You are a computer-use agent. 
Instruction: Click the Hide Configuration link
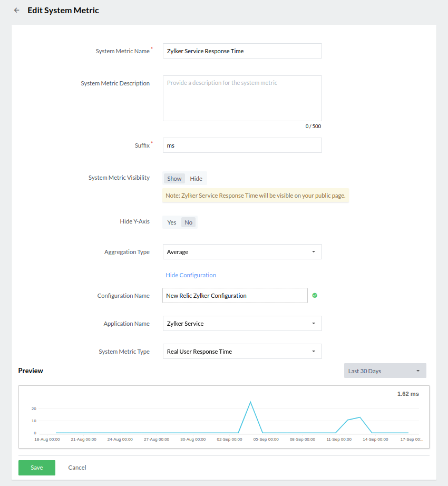[x=191, y=275]
